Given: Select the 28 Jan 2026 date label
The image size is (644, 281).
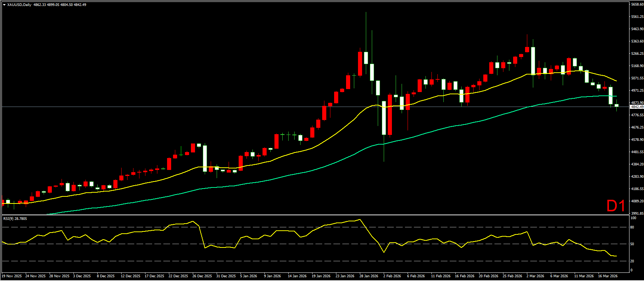Looking at the screenshot, I should click(x=369, y=276).
